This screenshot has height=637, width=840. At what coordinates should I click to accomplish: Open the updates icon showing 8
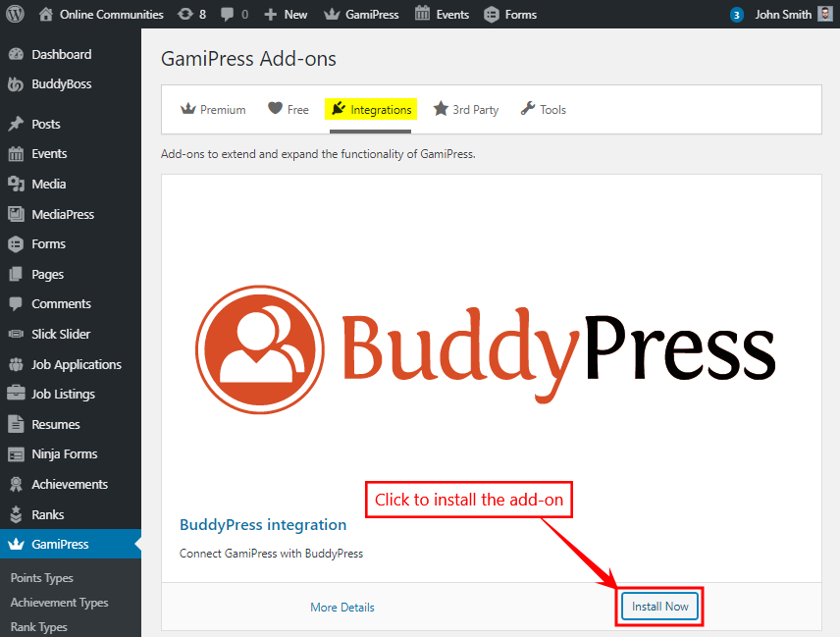(185, 14)
